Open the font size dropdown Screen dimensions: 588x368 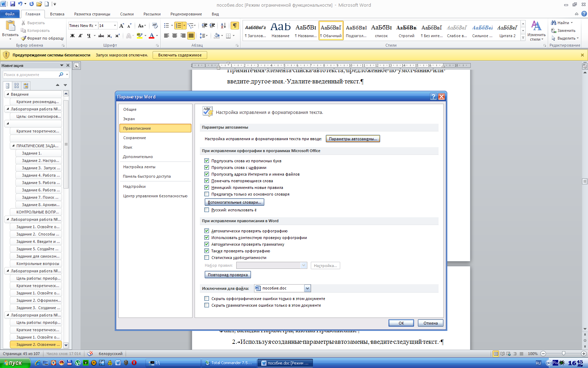(x=115, y=26)
